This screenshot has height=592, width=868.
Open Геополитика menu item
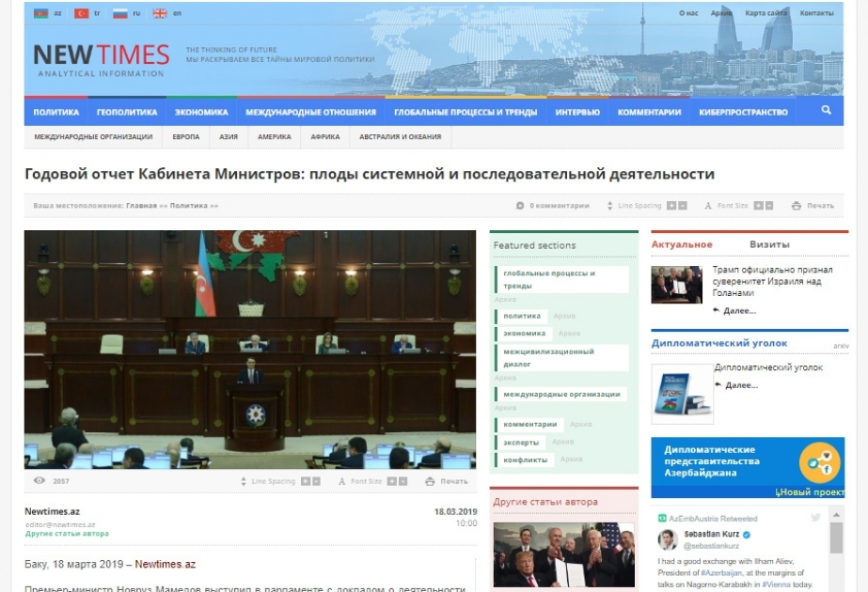[x=127, y=112]
